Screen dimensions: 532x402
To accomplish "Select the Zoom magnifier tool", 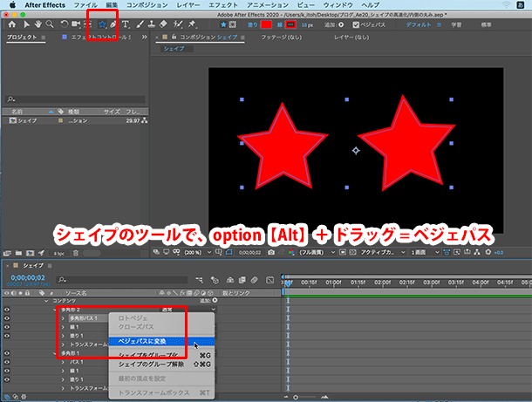I will (x=50, y=24).
